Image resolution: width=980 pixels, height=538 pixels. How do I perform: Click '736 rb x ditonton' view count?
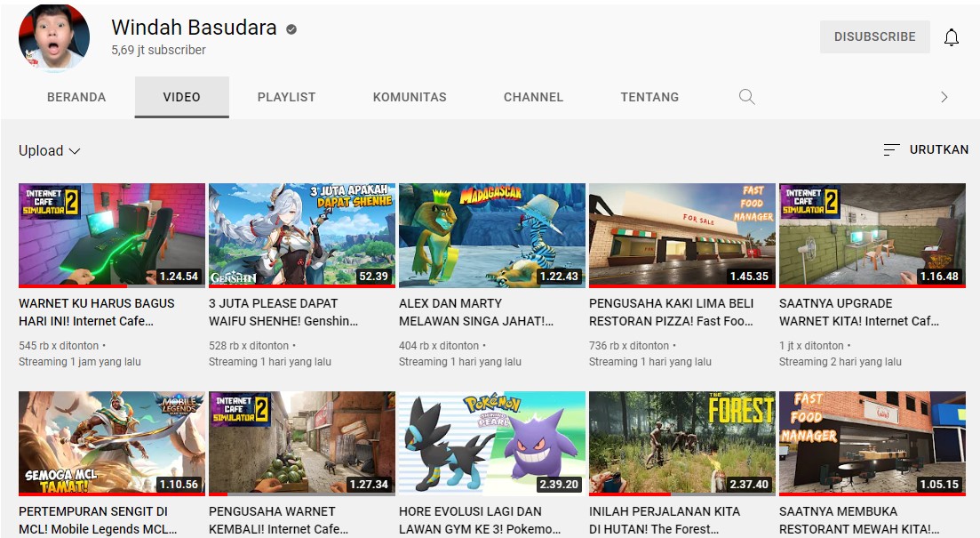pos(629,345)
